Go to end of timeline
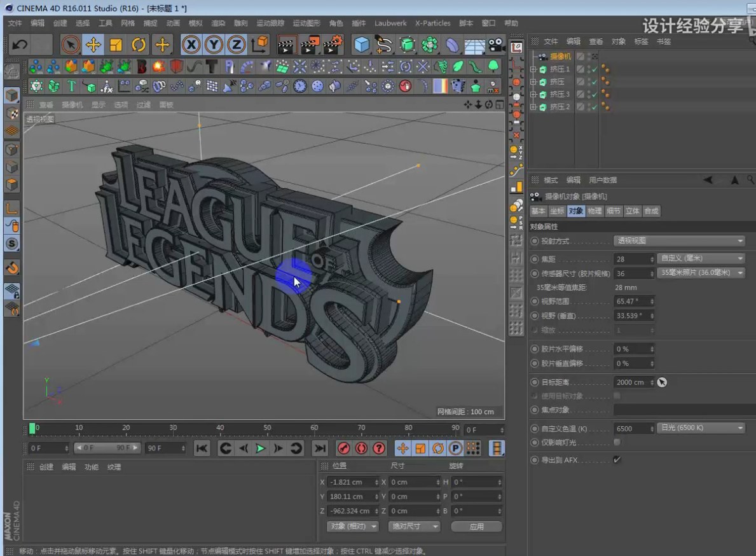The width and height of the screenshot is (756, 556). [x=320, y=448]
